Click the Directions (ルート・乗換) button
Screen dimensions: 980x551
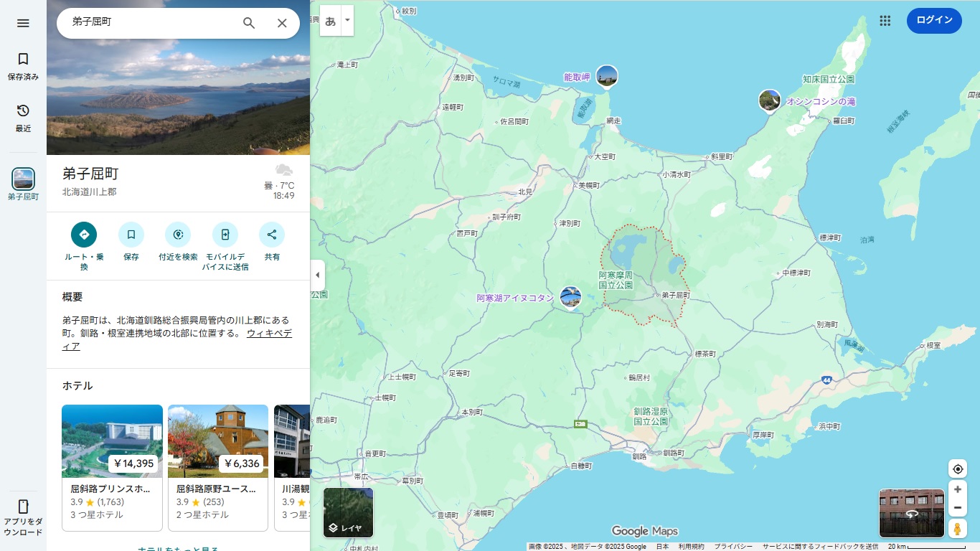tap(84, 235)
